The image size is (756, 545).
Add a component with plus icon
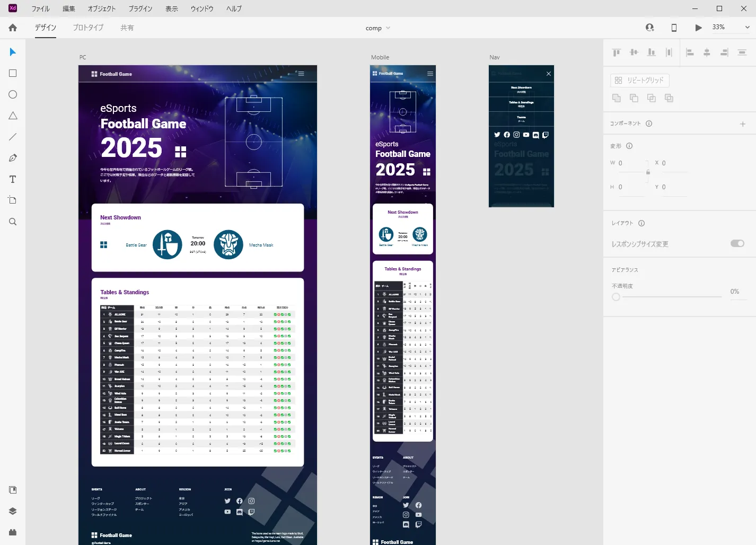click(742, 124)
